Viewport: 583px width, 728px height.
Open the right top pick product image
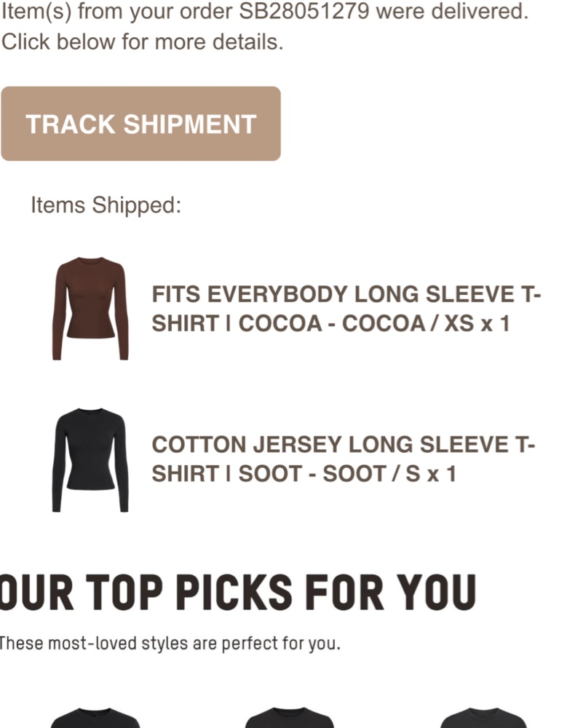coord(483,718)
